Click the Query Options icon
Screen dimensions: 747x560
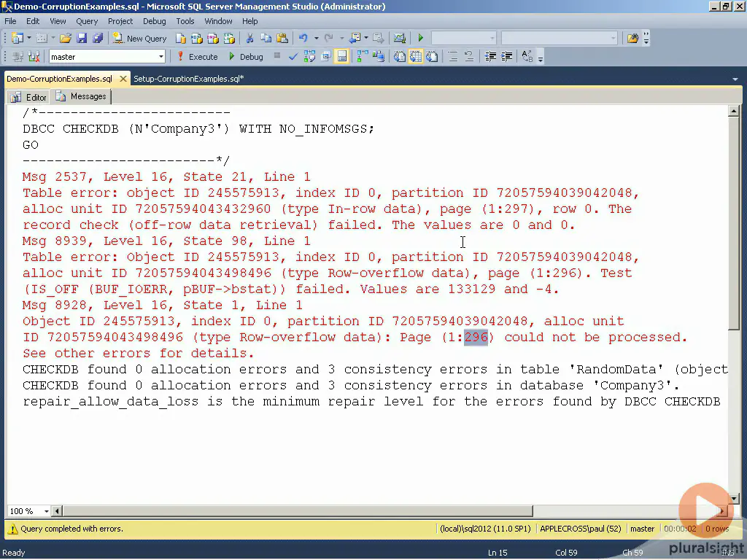click(x=326, y=57)
